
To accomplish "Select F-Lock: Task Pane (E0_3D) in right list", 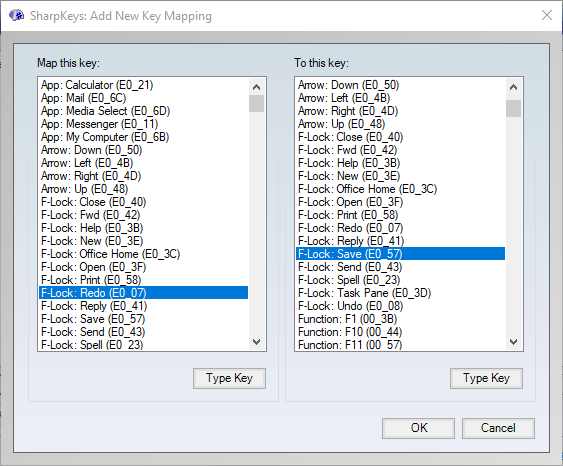I will tap(400, 293).
